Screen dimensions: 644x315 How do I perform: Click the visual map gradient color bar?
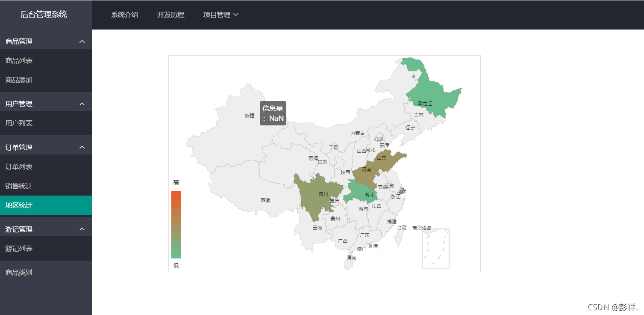[x=176, y=225]
